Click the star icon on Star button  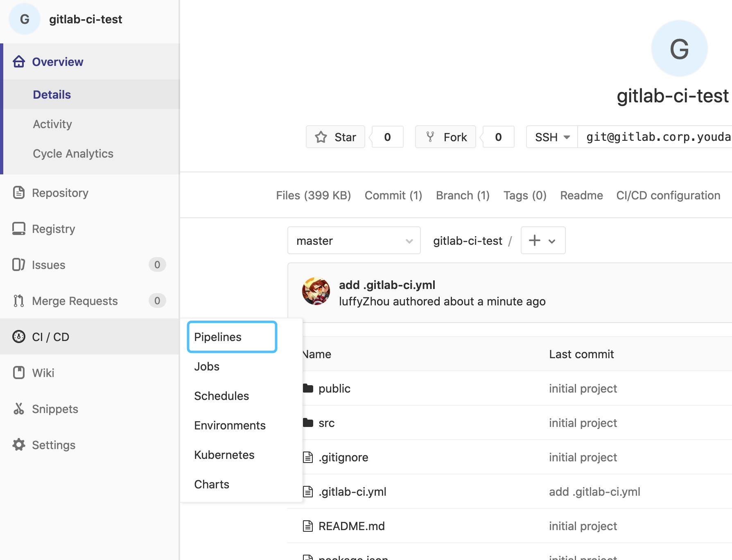[x=321, y=137]
